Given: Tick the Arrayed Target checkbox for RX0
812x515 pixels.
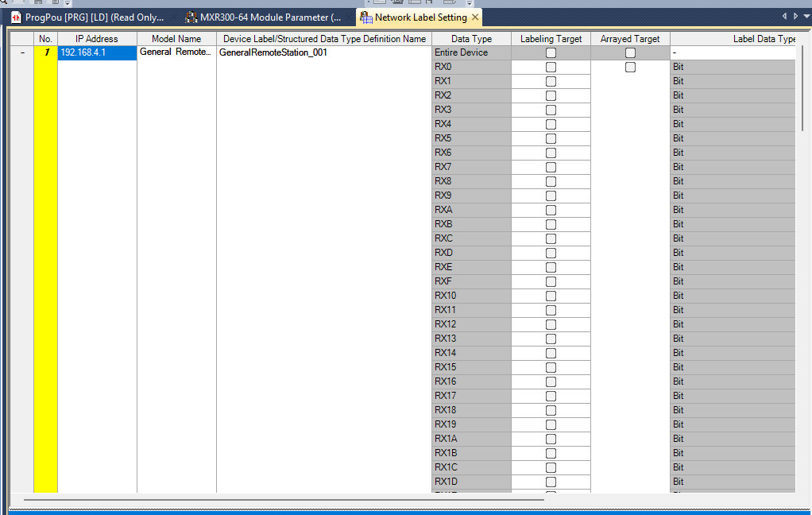Looking at the screenshot, I should [630, 67].
